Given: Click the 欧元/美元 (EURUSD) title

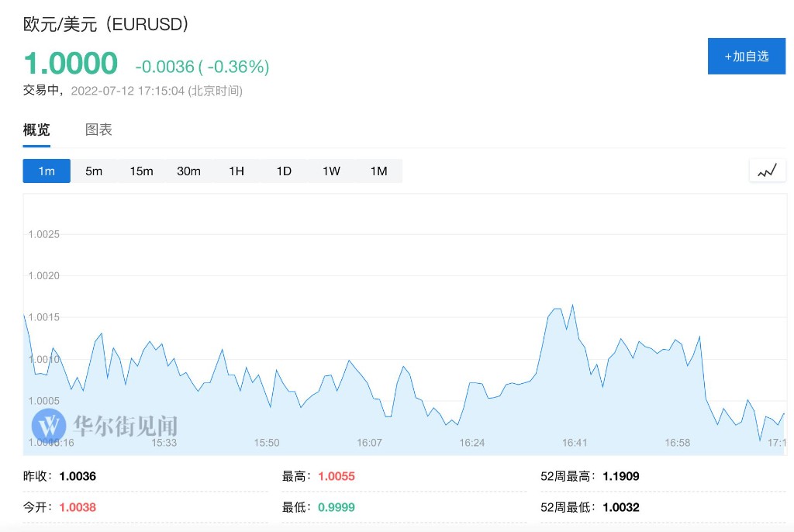Looking at the screenshot, I should point(106,24).
